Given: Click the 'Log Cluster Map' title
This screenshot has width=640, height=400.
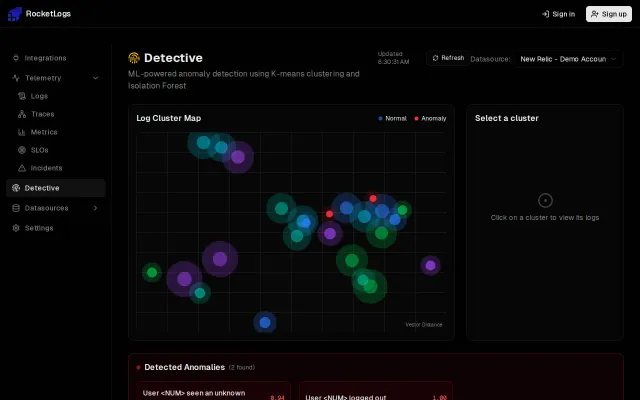Looking at the screenshot, I should pos(169,118).
